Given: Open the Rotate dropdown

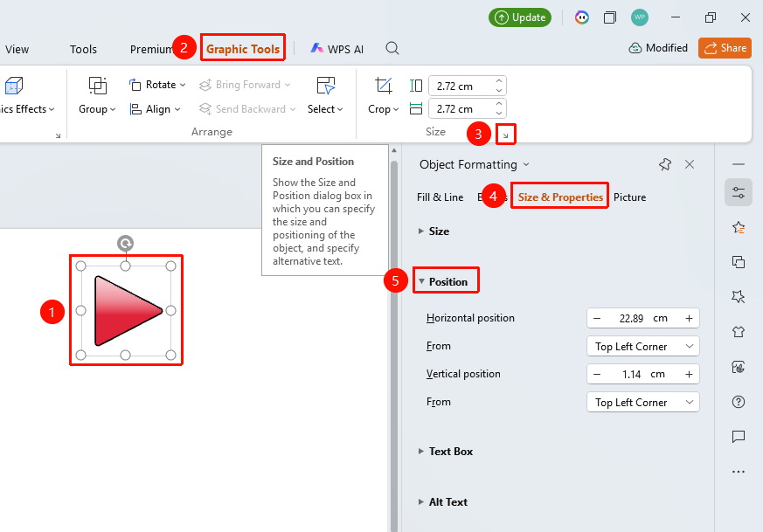Looking at the screenshot, I should click(157, 85).
